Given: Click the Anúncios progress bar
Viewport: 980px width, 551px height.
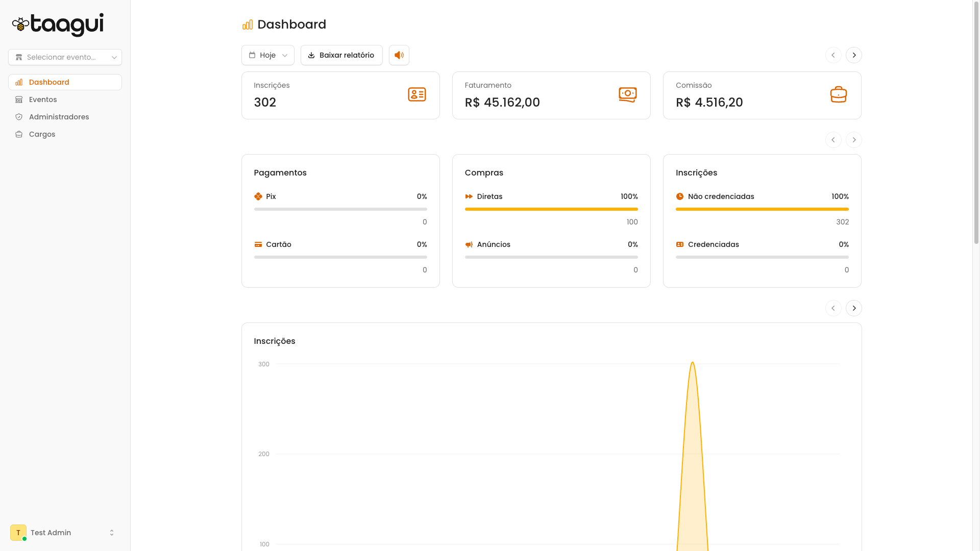Looking at the screenshot, I should tap(551, 257).
